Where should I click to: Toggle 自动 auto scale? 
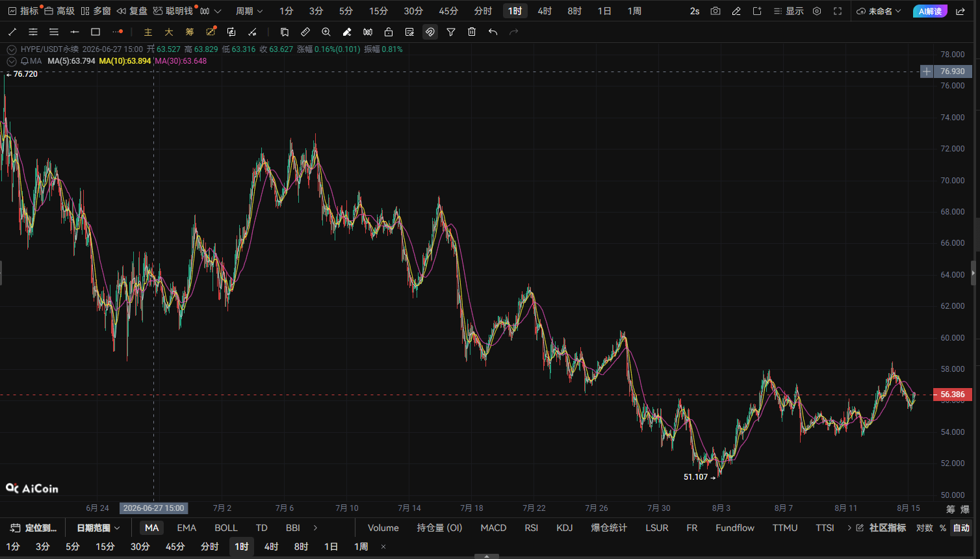pos(961,528)
